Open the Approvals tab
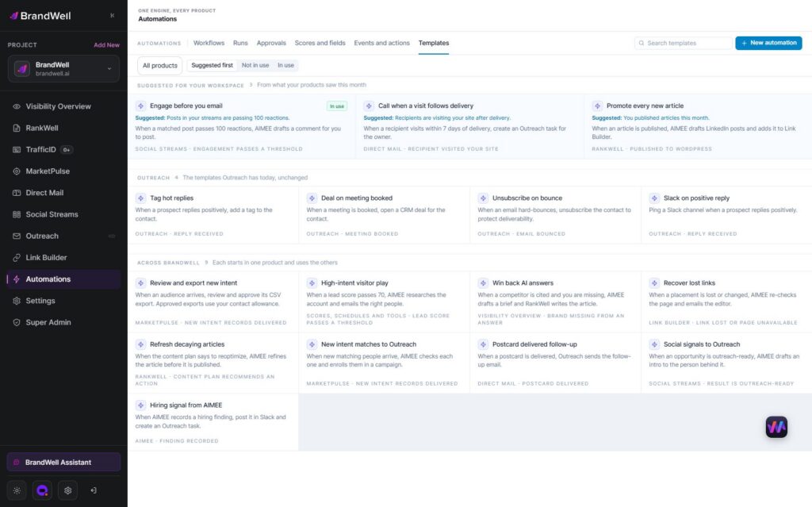The height and width of the screenshot is (507, 812). pyautogui.click(x=271, y=43)
